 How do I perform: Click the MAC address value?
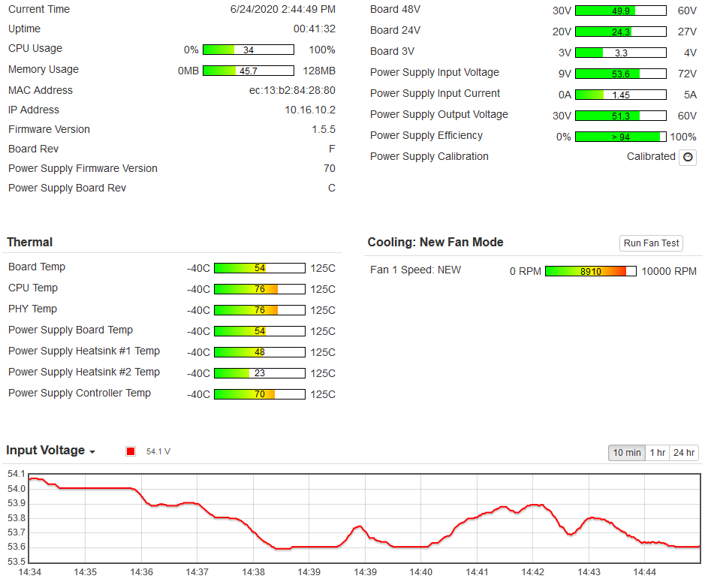(x=292, y=90)
